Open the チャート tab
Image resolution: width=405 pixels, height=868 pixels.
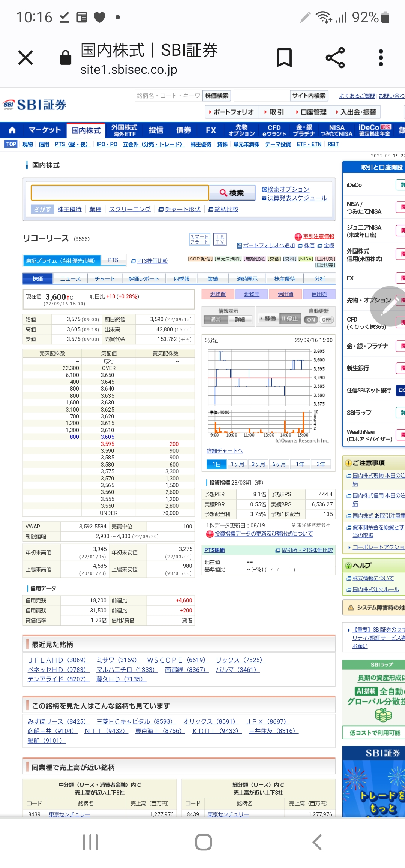(x=105, y=278)
